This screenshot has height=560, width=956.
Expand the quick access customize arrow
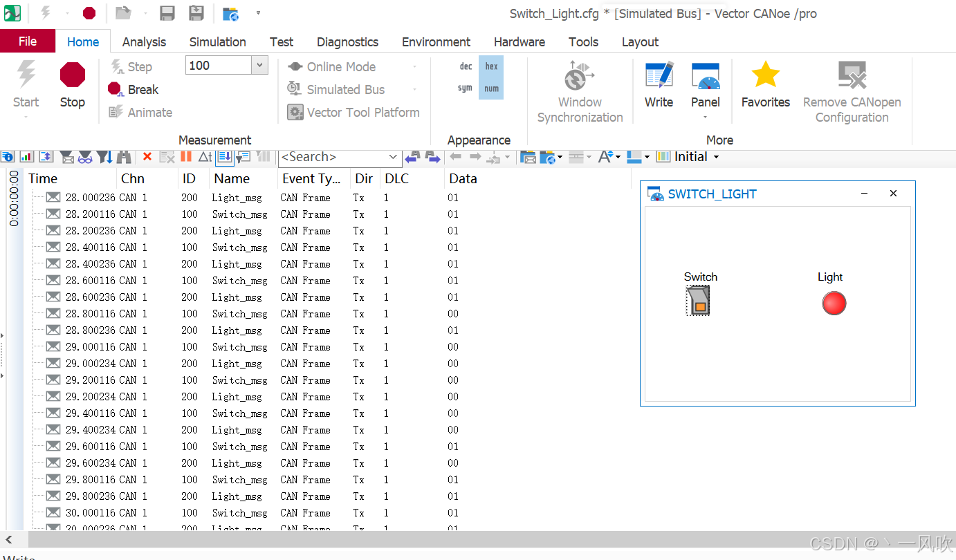click(258, 13)
